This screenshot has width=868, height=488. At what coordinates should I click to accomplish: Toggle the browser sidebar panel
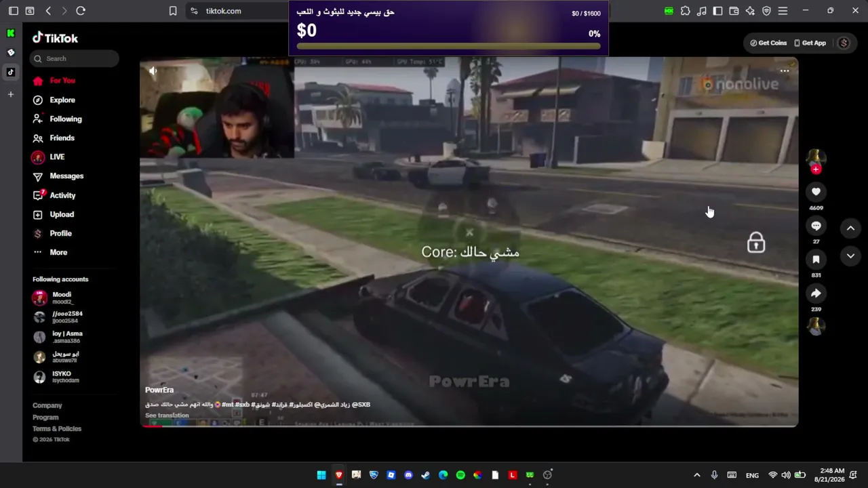click(x=717, y=11)
